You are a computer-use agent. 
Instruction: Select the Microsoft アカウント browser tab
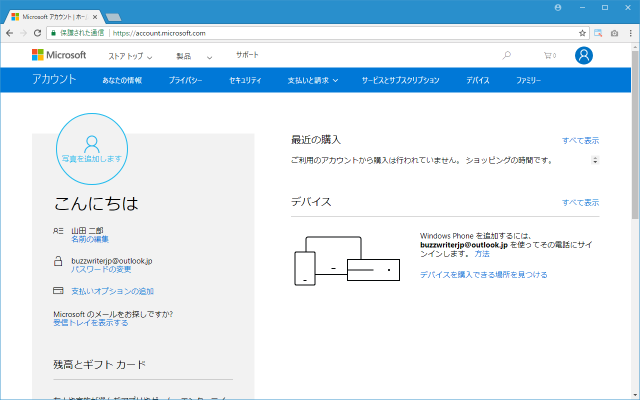tap(54, 17)
